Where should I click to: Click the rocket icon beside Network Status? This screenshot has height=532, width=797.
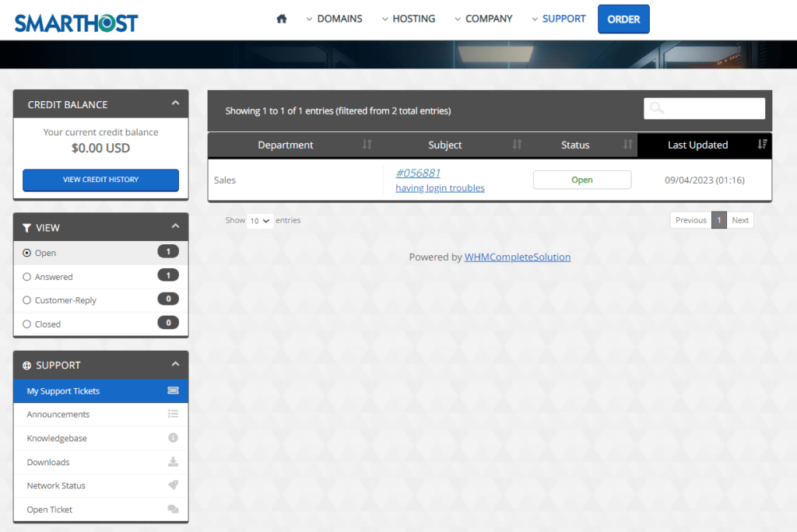coord(173,485)
